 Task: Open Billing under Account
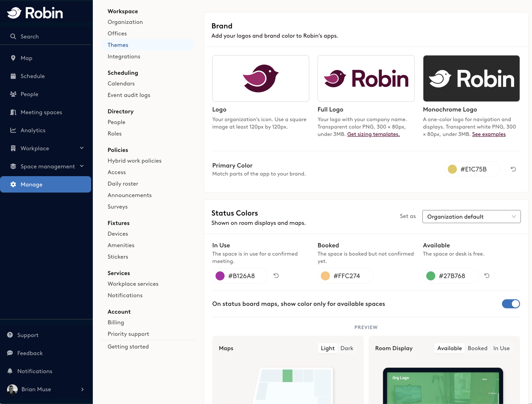[x=116, y=323]
